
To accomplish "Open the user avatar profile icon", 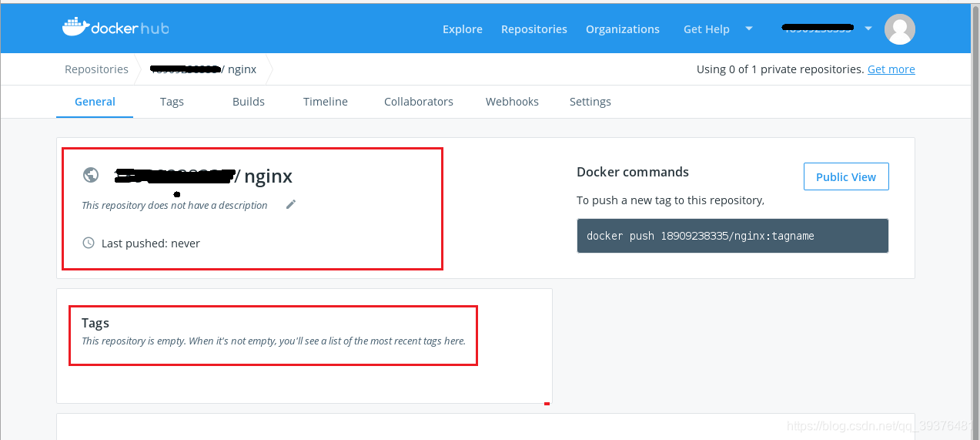I will 899,29.
